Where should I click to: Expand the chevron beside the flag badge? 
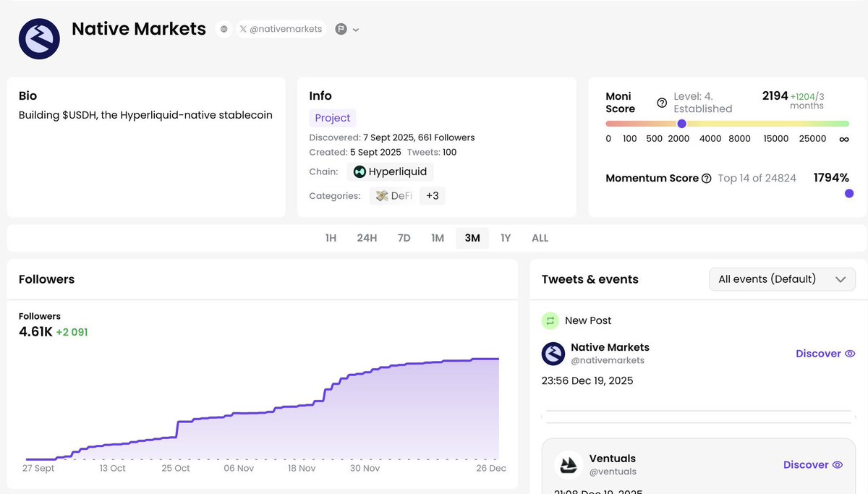pyautogui.click(x=355, y=29)
